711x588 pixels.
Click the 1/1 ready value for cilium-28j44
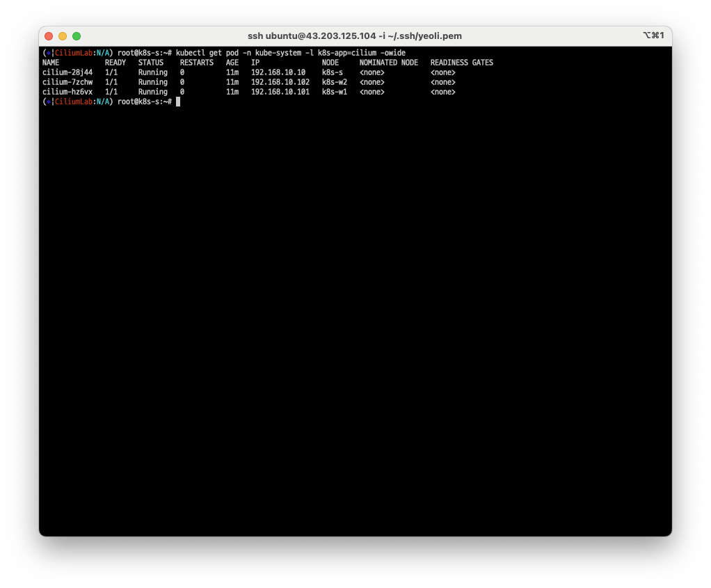tap(111, 72)
